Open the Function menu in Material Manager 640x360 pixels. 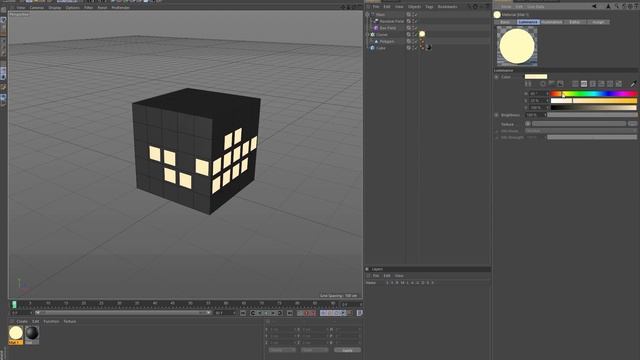pyautogui.click(x=51, y=322)
